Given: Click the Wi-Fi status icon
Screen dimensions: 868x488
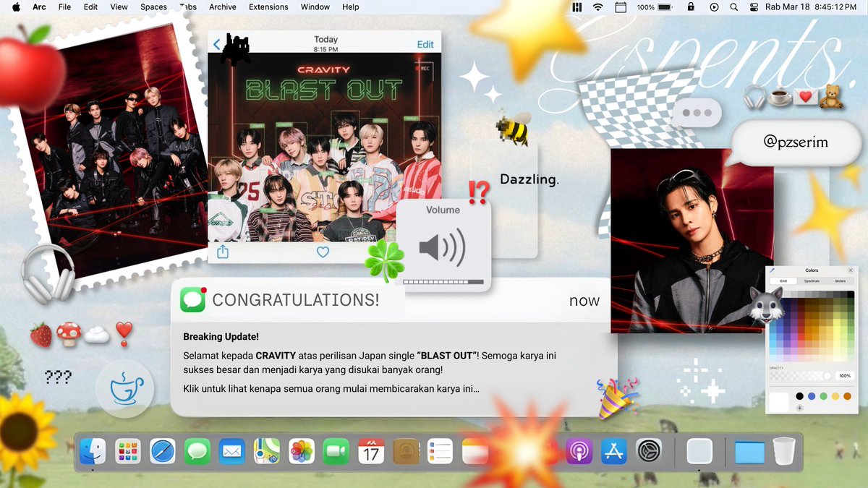Looking at the screenshot, I should tap(598, 7).
